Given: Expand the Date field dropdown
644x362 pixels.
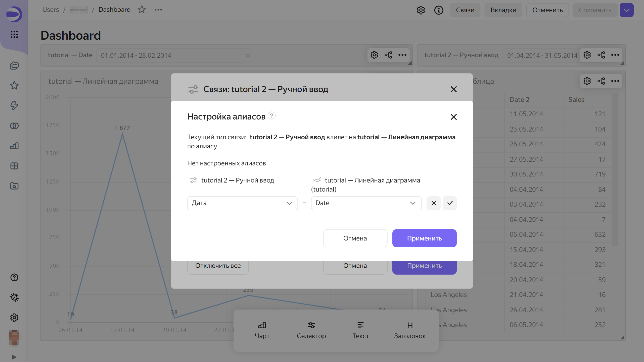Looking at the screenshot, I should point(366,203).
